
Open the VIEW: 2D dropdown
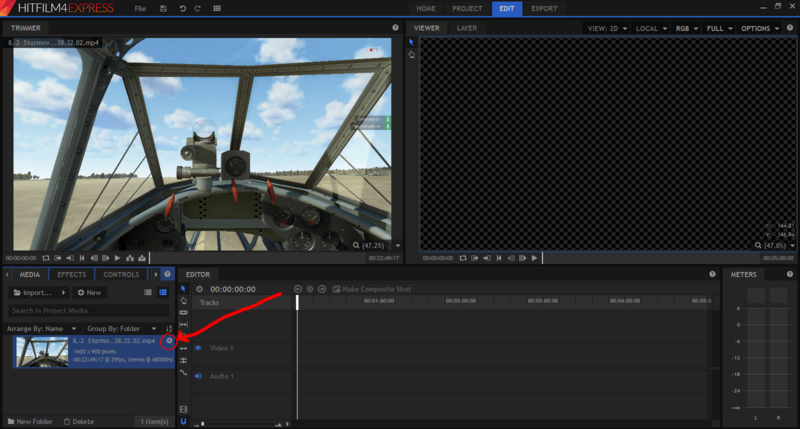coord(607,29)
